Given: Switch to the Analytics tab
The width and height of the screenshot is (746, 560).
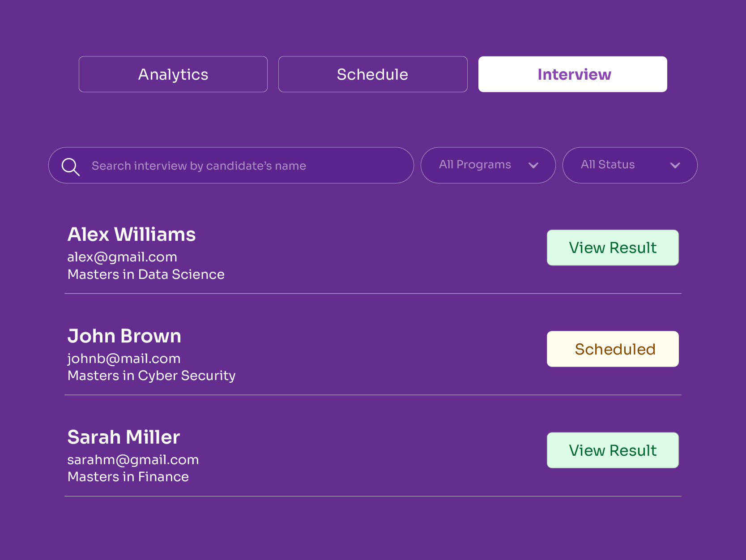Looking at the screenshot, I should tap(173, 74).
